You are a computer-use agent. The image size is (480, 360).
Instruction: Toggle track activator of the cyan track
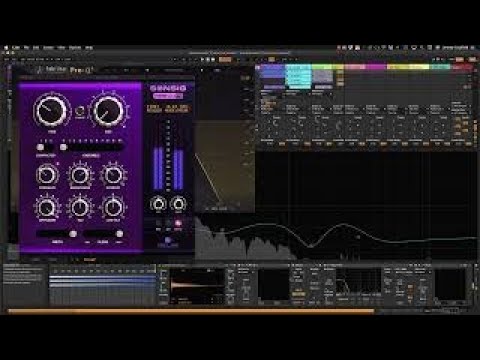point(307,144)
